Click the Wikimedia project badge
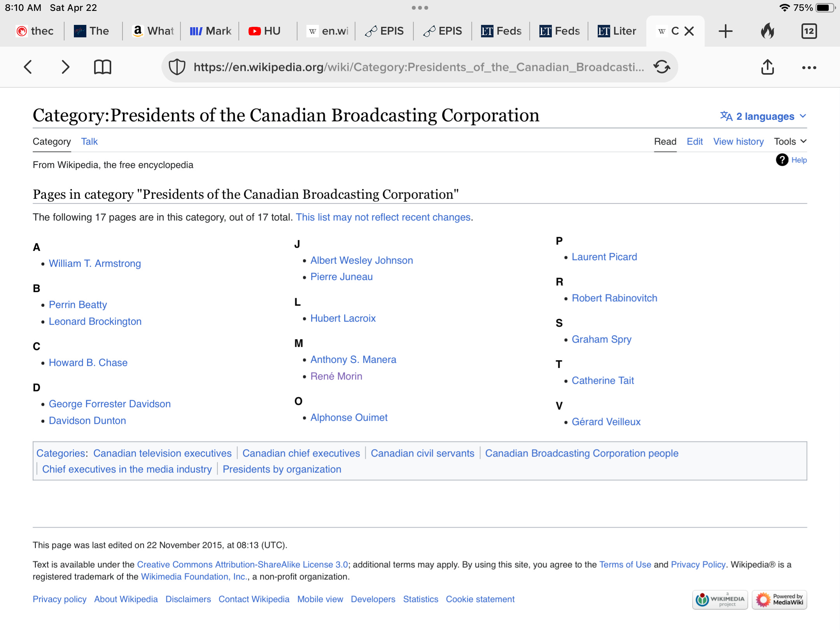 720,599
